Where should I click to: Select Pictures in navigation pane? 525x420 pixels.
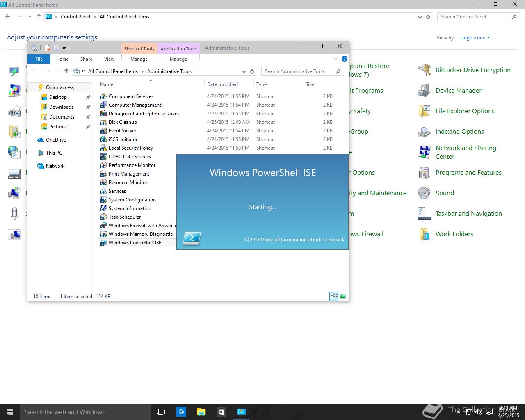tap(58, 127)
